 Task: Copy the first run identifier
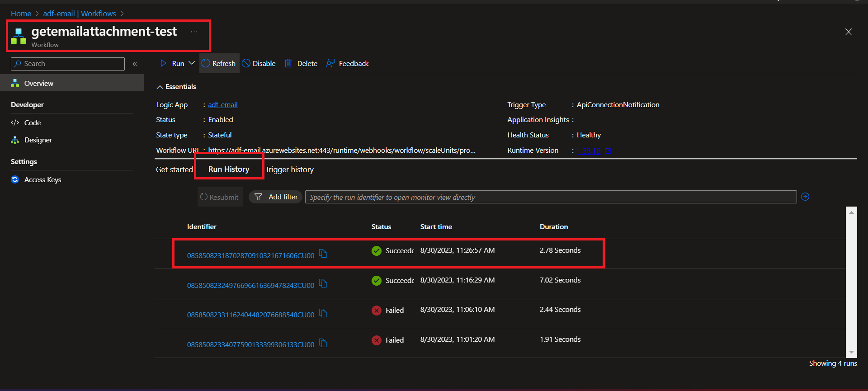pos(323,254)
